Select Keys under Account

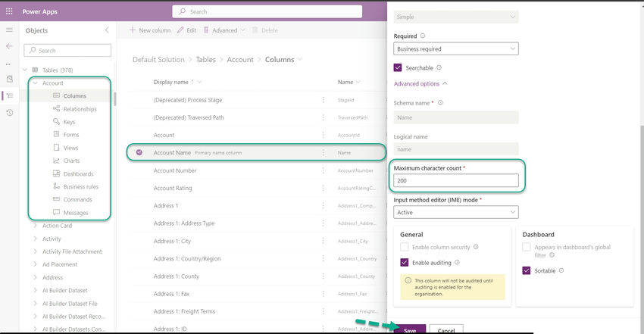pyautogui.click(x=69, y=122)
